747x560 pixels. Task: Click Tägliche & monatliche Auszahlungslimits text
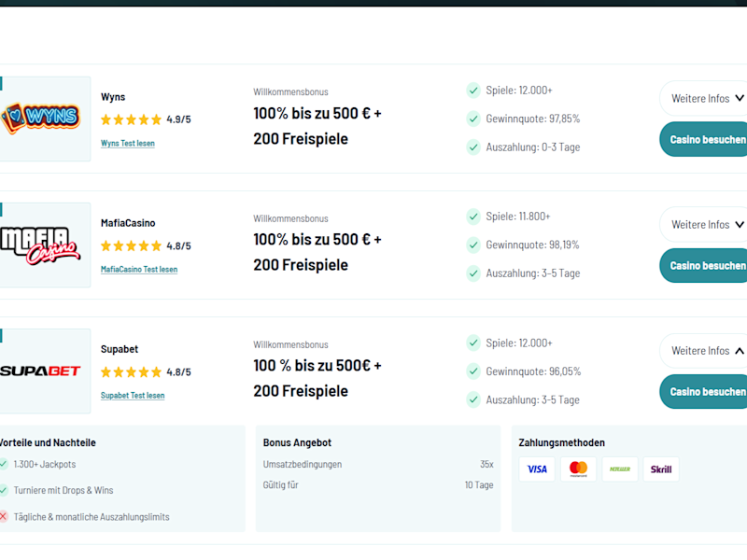click(92, 517)
